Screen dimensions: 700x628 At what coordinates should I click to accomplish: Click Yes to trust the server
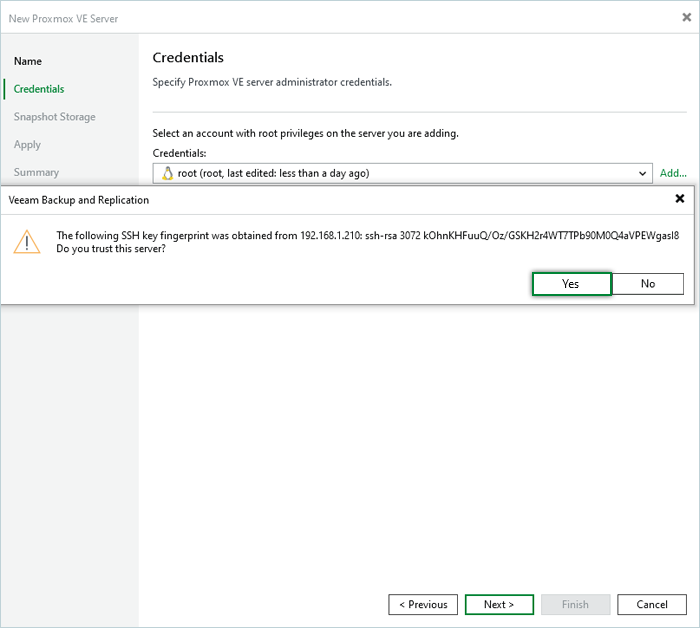coord(570,284)
